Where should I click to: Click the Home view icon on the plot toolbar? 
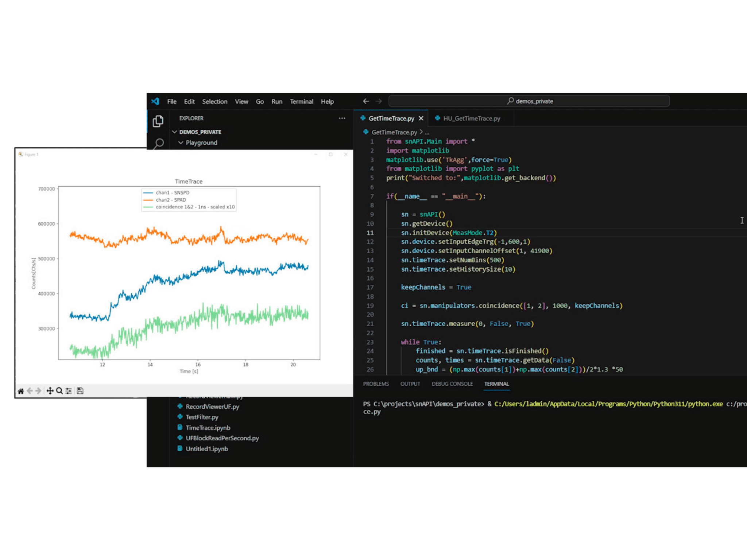click(20, 391)
